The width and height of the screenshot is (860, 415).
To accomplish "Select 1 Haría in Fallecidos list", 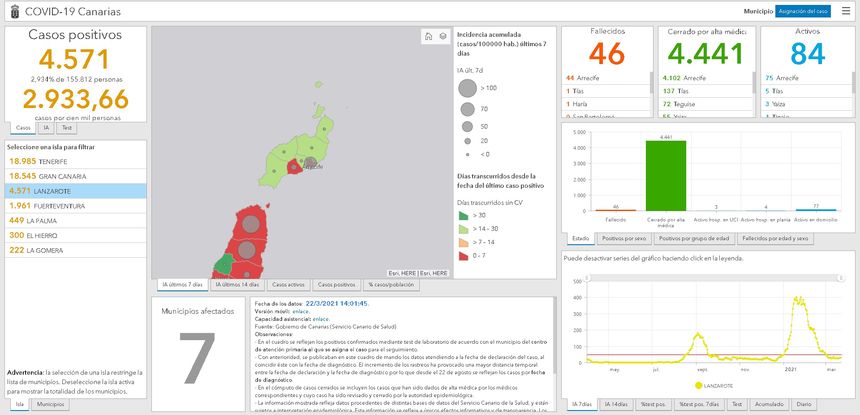I will 606,104.
